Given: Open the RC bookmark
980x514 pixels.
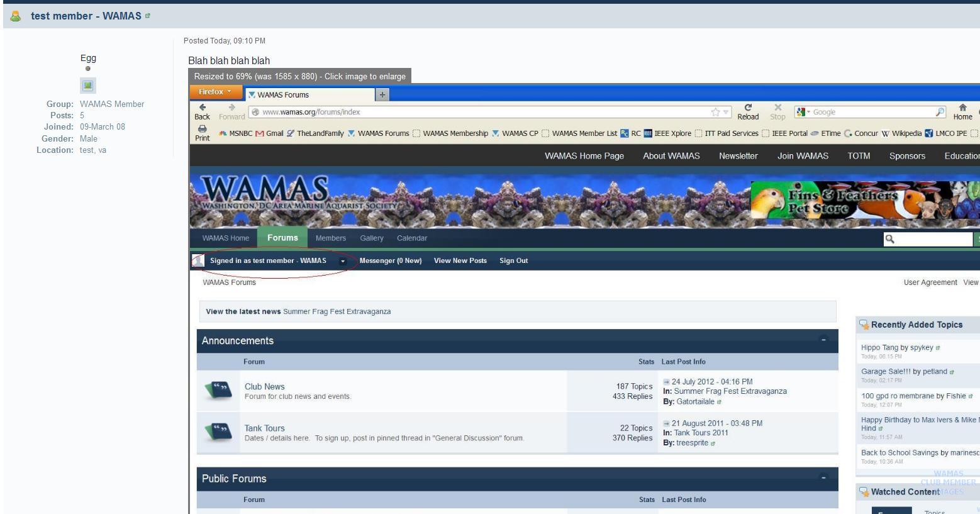Looking at the screenshot, I should (630, 133).
